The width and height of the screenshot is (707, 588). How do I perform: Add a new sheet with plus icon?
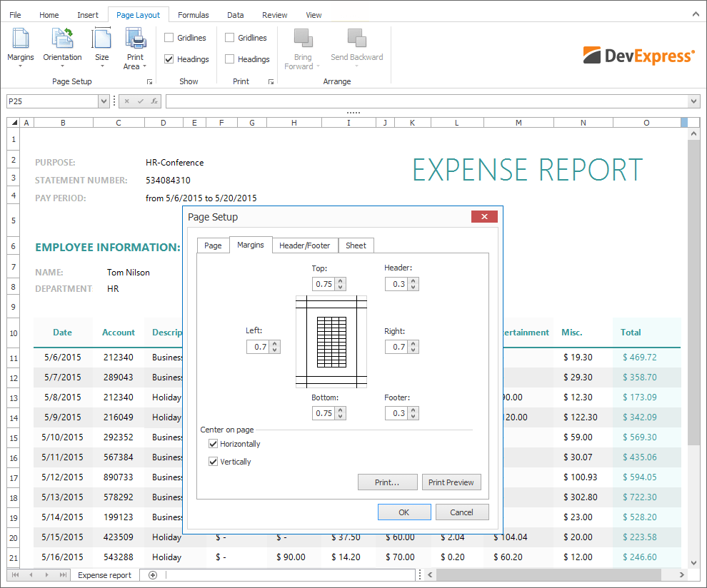tap(153, 575)
